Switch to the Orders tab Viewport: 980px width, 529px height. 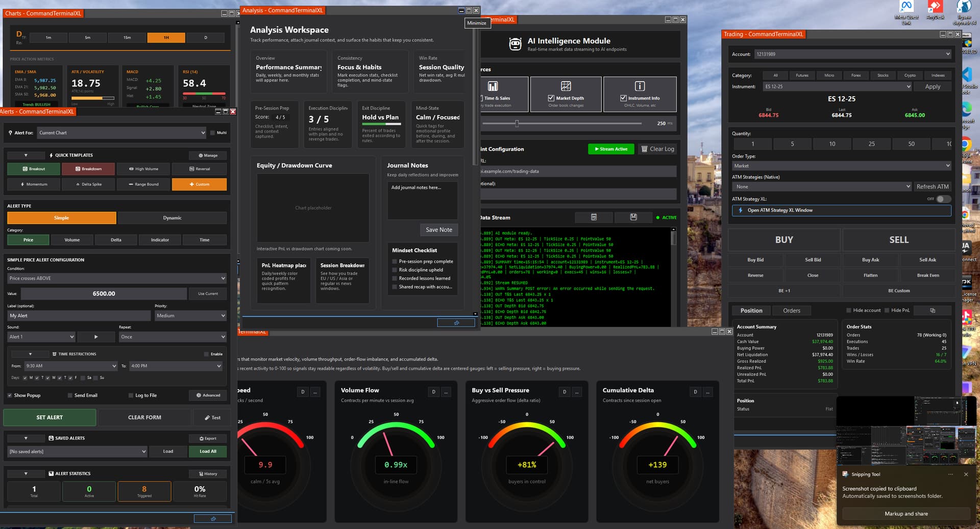[x=792, y=310]
